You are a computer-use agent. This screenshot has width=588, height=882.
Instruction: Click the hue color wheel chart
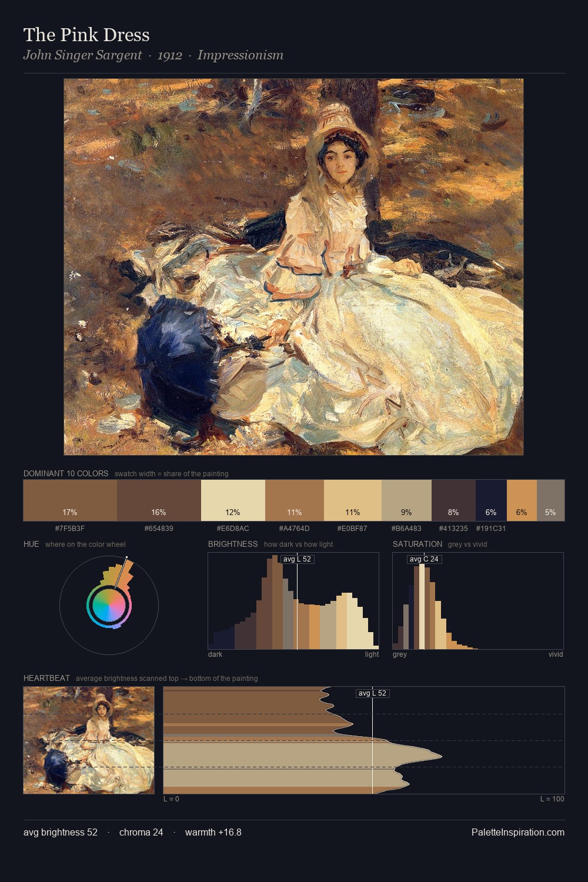tap(109, 605)
